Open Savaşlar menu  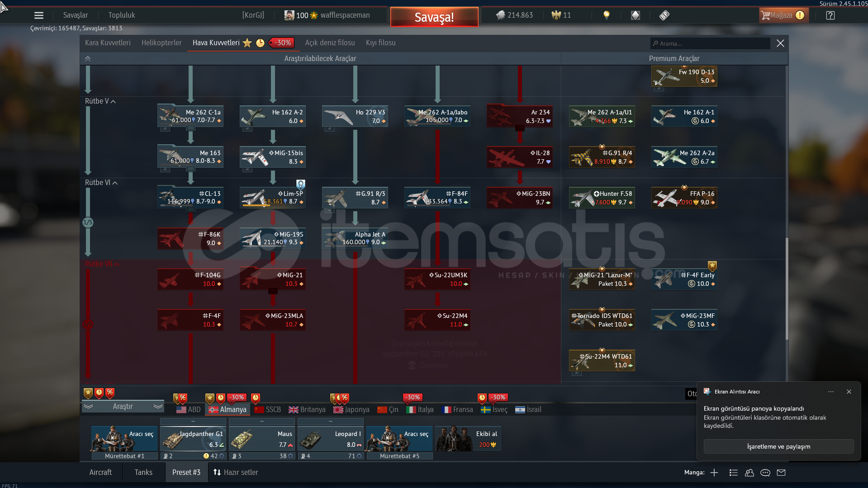(76, 15)
